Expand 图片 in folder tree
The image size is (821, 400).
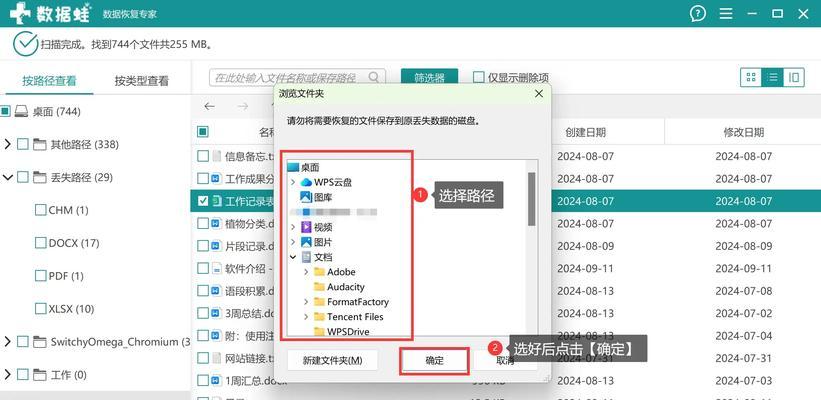(293, 242)
